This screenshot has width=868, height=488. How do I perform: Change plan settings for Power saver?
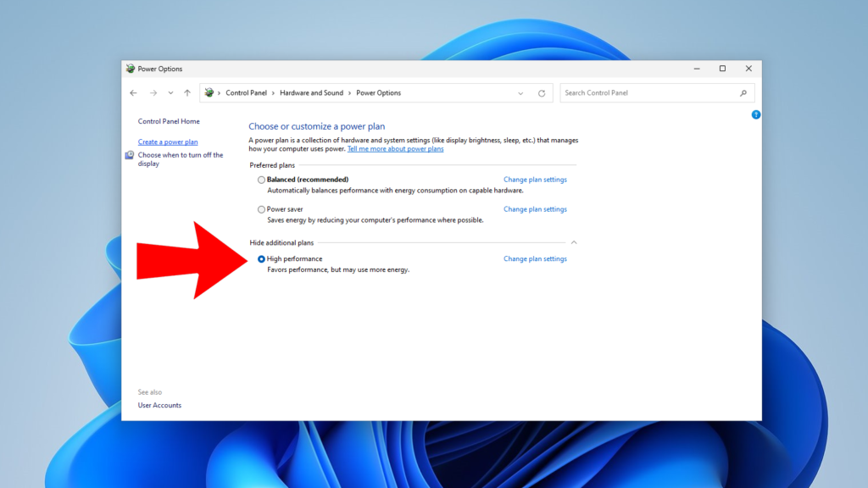(535, 209)
